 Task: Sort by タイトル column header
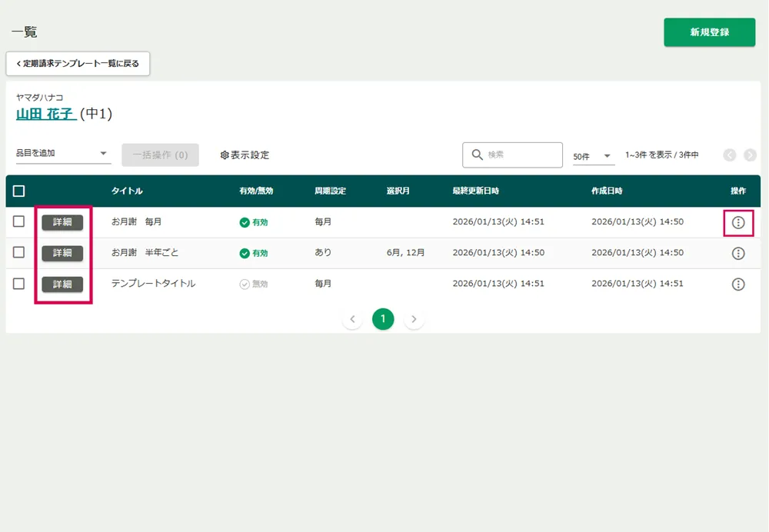(127, 191)
